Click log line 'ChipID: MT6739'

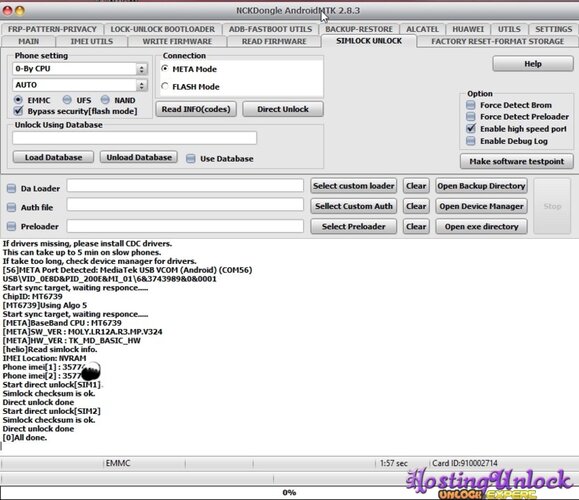(32, 297)
